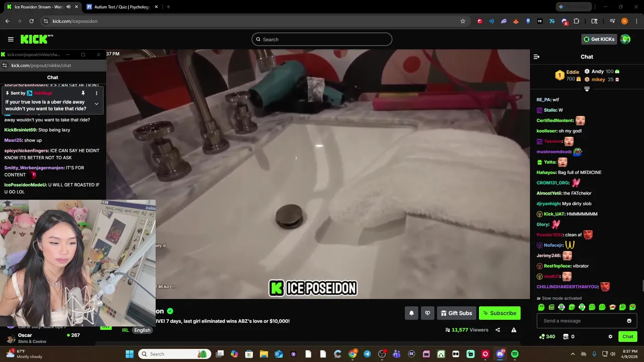644x362 pixels.
Task: Open the emoji picker in message box
Action: click(629, 321)
